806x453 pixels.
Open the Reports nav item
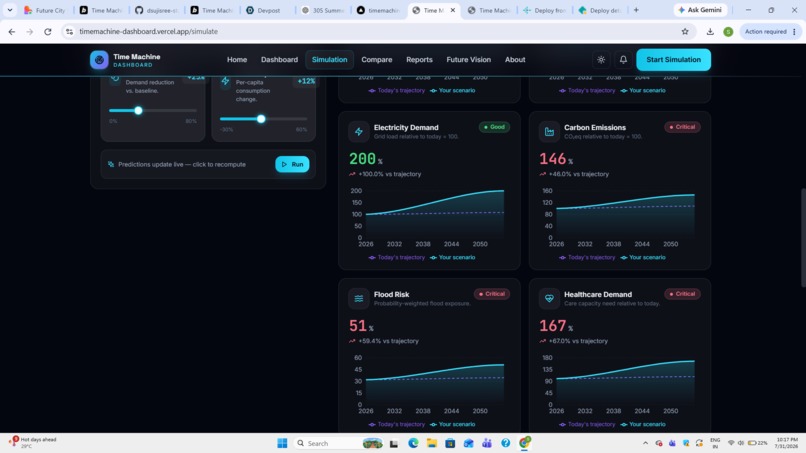419,60
